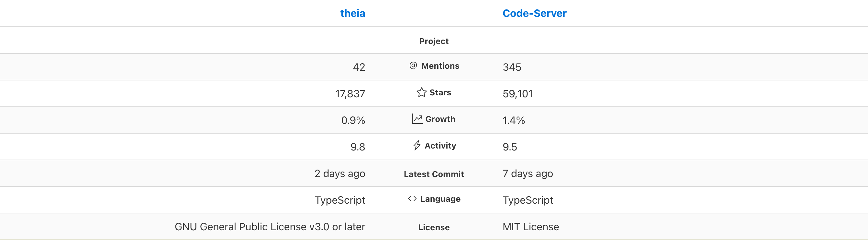Select the Mentions row label
The height and width of the screenshot is (240, 868).
(x=440, y=66)
